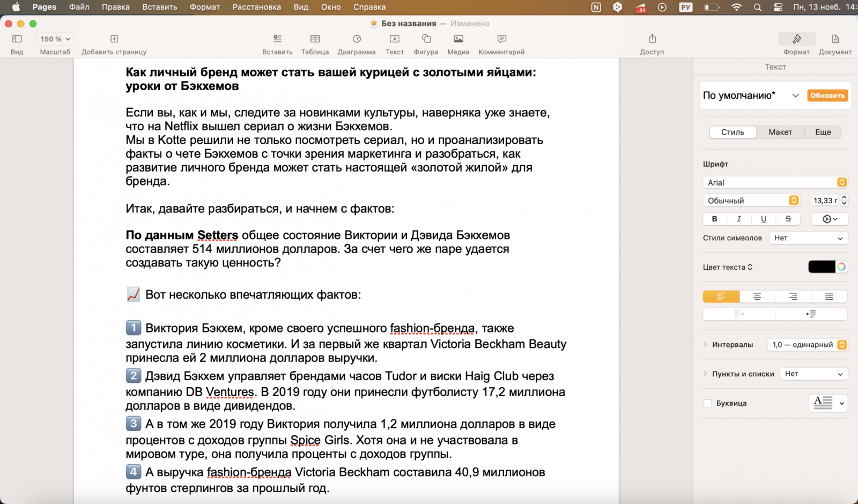Open the Правка menu

coord(116,8)
